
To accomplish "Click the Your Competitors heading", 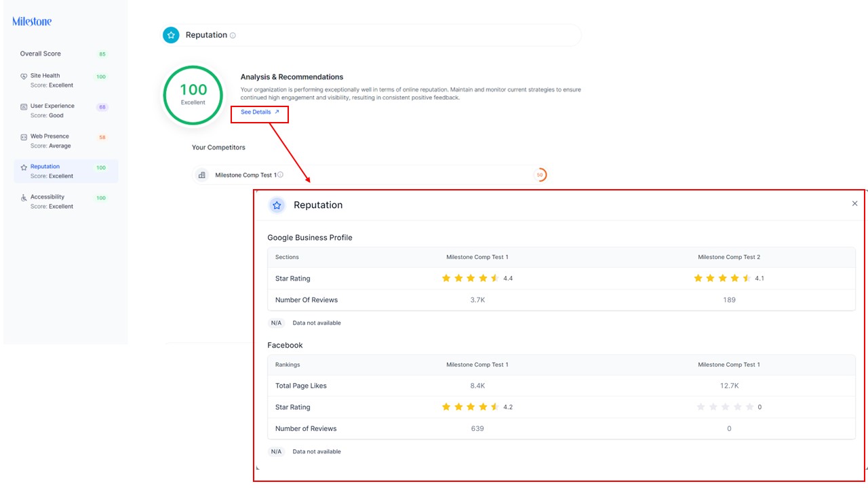I will coord(218,147).
